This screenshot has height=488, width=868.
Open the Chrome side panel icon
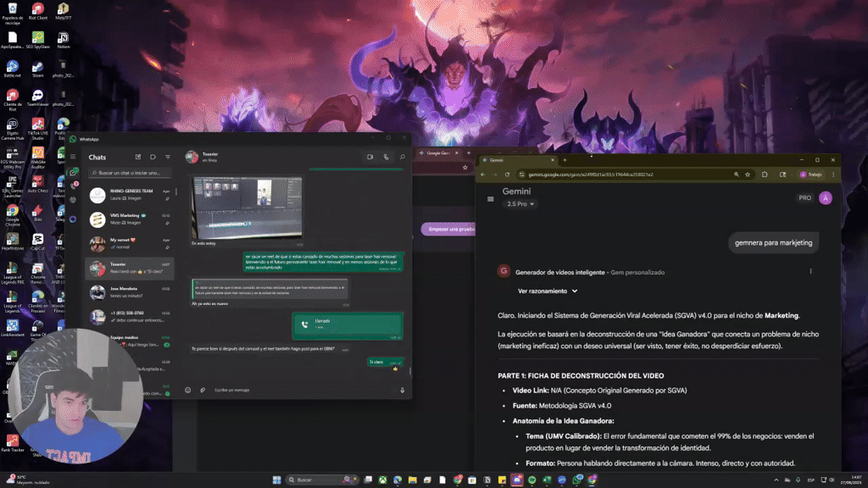point(782,175)
